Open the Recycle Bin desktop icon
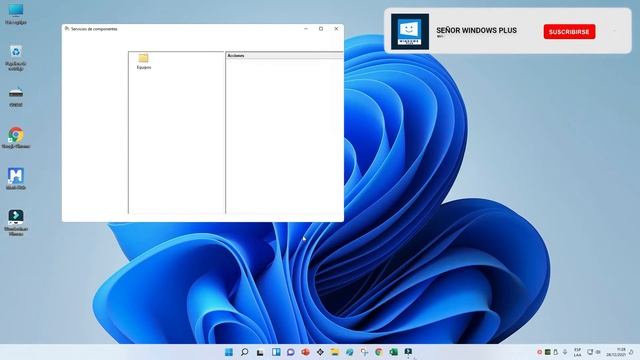640x360 pixels. coord(16,58)
